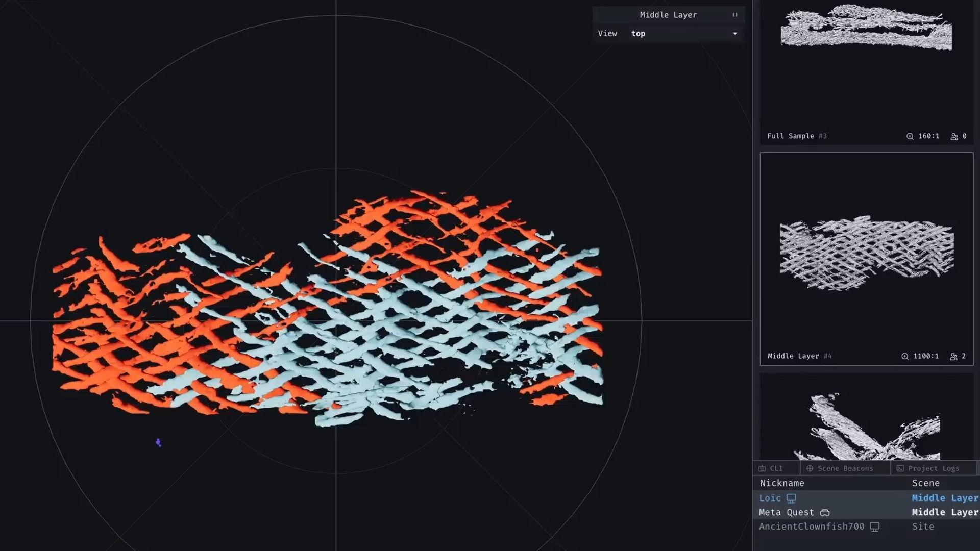Screen dimensions: 980x551
Task: Click zoom icon on Middle Layer #4 card
Action: [x=904, y=356]
